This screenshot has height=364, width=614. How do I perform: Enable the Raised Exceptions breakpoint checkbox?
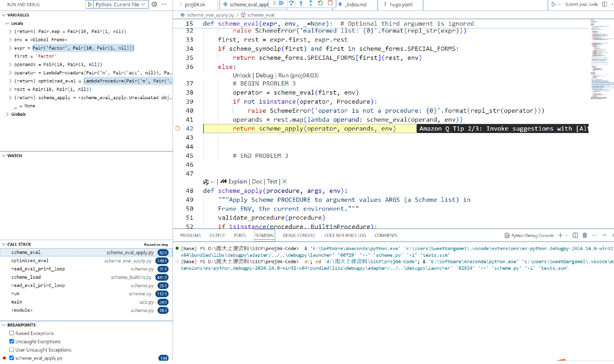[x=12, y=333]
